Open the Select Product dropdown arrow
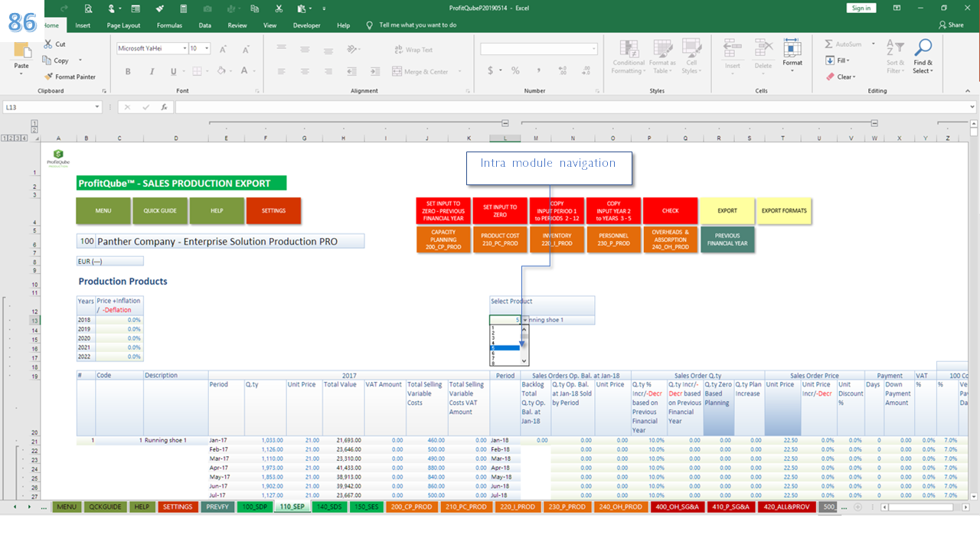Screen dimensions: 980x551 [524, 320]
